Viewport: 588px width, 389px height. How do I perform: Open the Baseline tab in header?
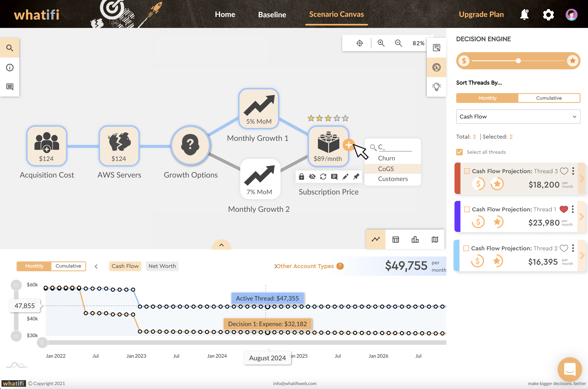click(x=272, y=14)
